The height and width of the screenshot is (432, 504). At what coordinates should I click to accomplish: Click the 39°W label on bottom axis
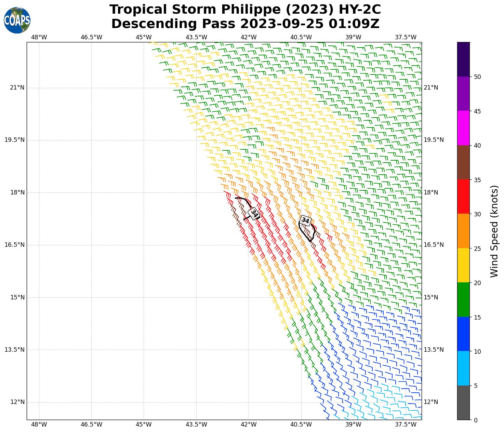click(x=353, y=424)
